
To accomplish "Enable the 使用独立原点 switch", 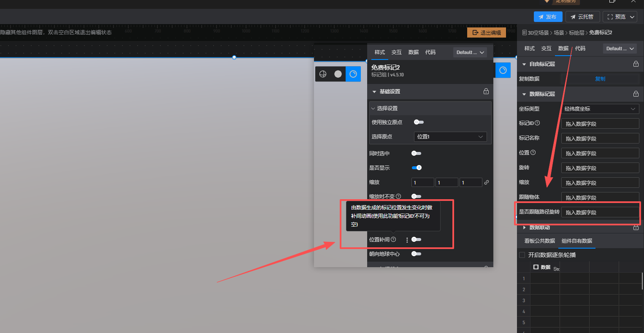I will (x=418, y=122).
